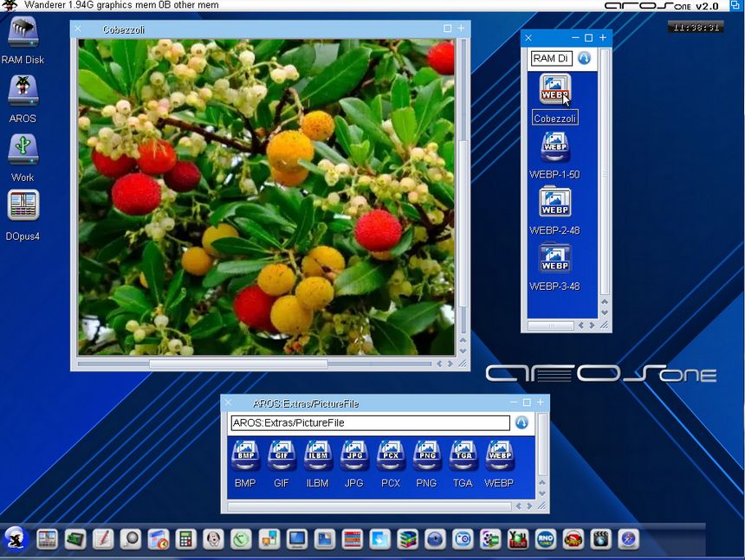Open the ILBM folder
745x560 pixels.
point(318,455)
